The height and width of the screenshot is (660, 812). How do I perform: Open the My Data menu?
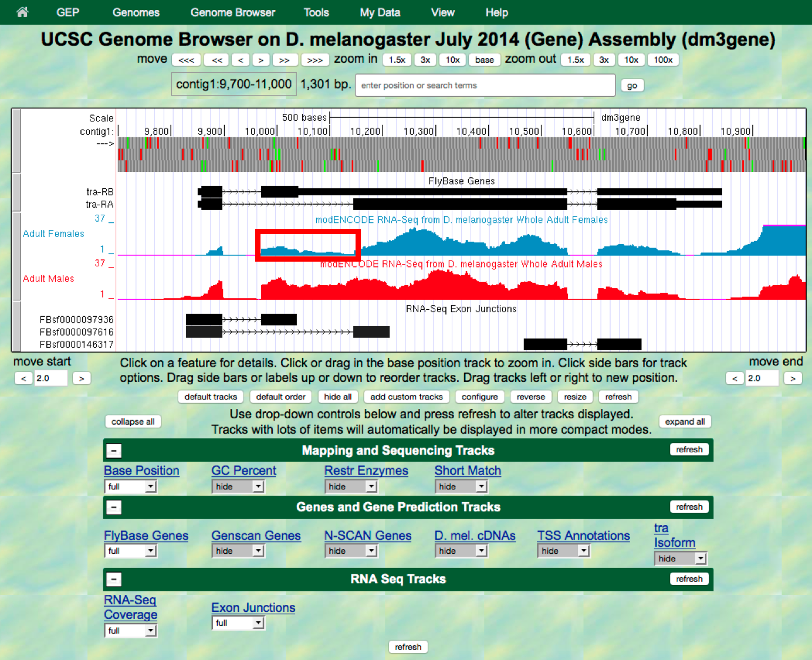[380, 12]
